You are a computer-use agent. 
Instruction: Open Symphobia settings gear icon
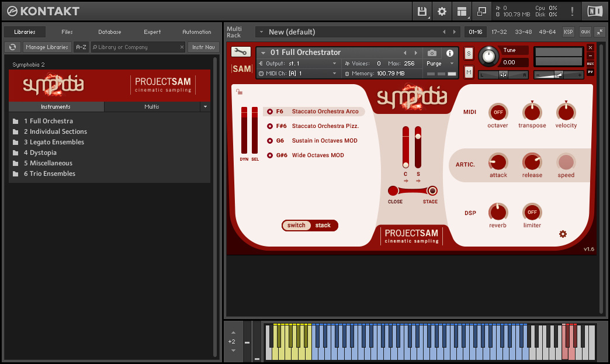coord(563,234)
